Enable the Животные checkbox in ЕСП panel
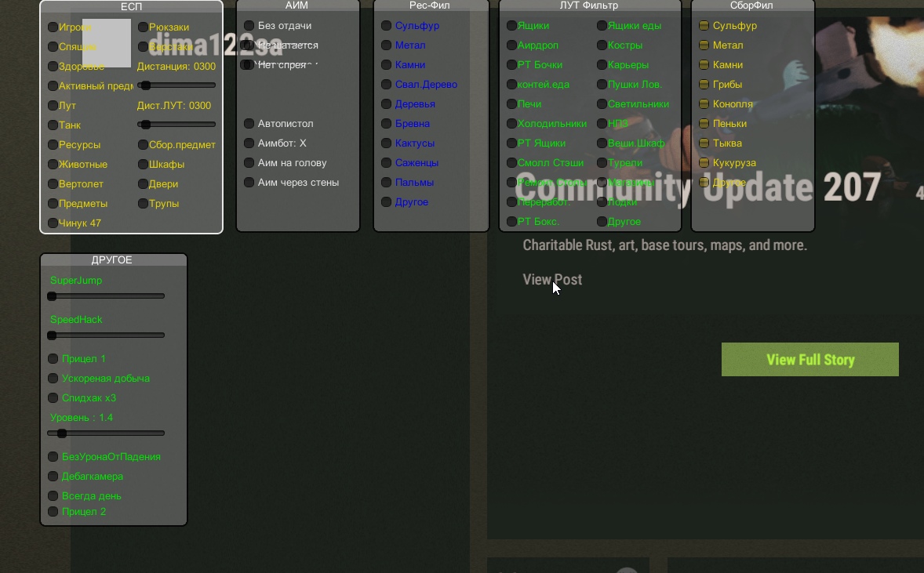The image size is (924, 573). 53,165
